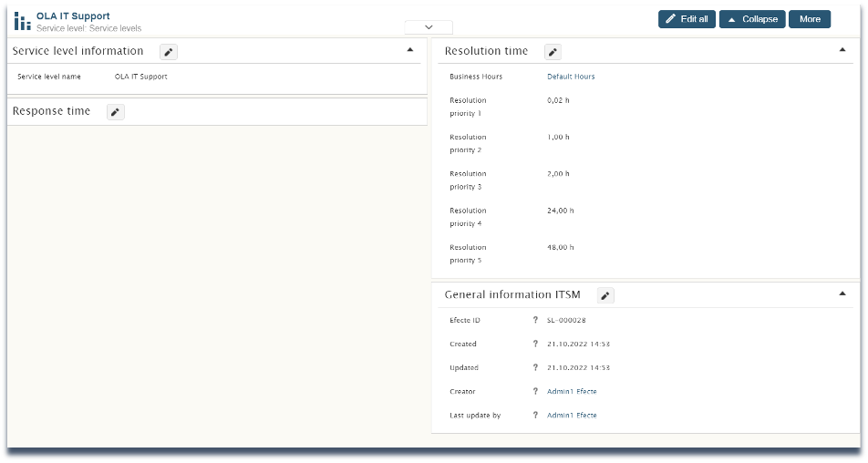The width and height of the screenshot is (868, 463).
Task: Open the More menu
Action: pyautogui.click(x=810, y=19)
